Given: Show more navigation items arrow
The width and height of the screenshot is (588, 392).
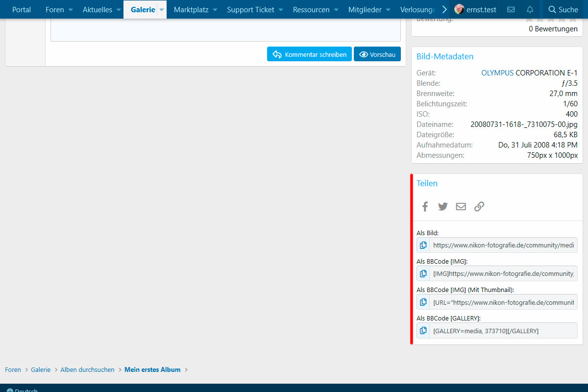Looking at the screenshot, I should tap(444, 9).
